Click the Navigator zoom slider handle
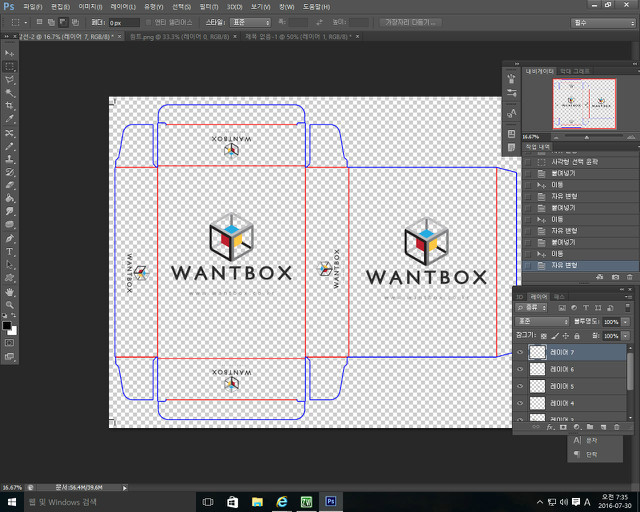 tap(587, 137)
